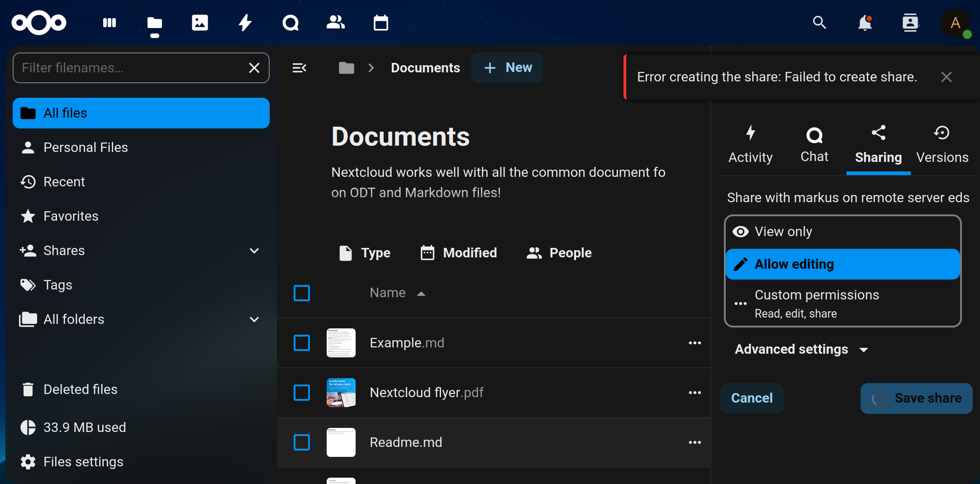The width and height of the screenshot is (980, 484).
Task: Open the Type filter dropdown
Action: 365,253
